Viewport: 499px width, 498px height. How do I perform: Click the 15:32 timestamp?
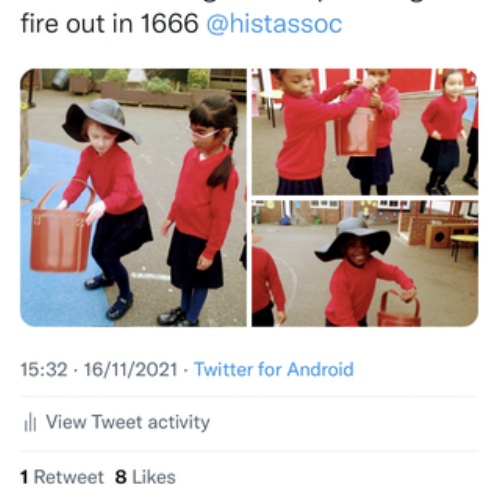(x=44, y=369)
